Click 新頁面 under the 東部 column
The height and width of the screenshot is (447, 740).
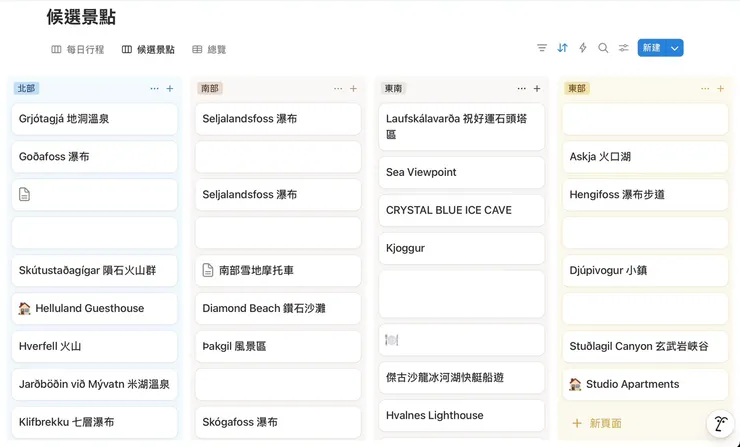coord(606,423)
